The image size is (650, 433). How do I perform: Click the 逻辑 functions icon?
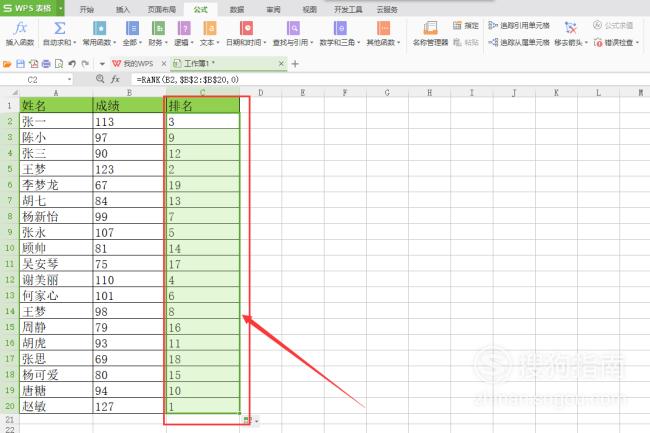184,28
